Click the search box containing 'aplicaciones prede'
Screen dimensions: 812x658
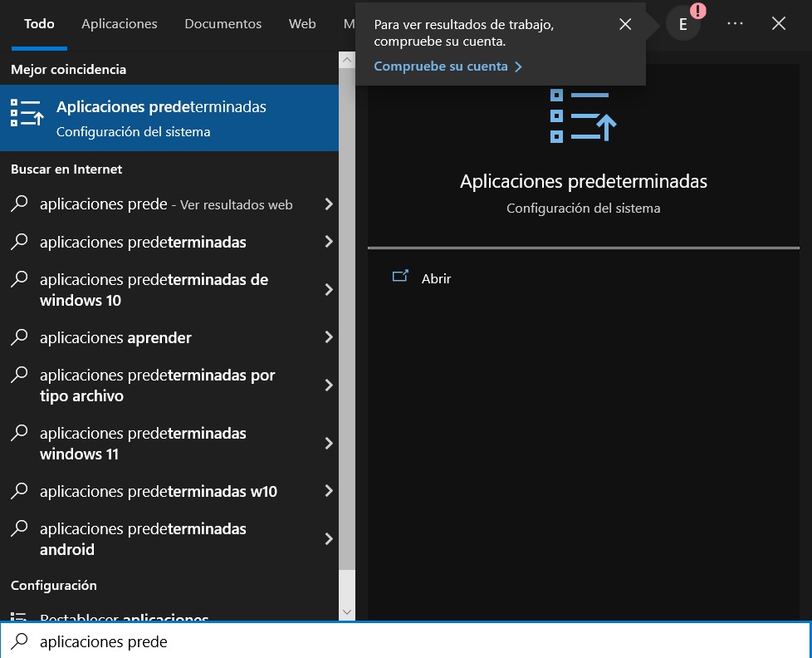tap(406, 641)
